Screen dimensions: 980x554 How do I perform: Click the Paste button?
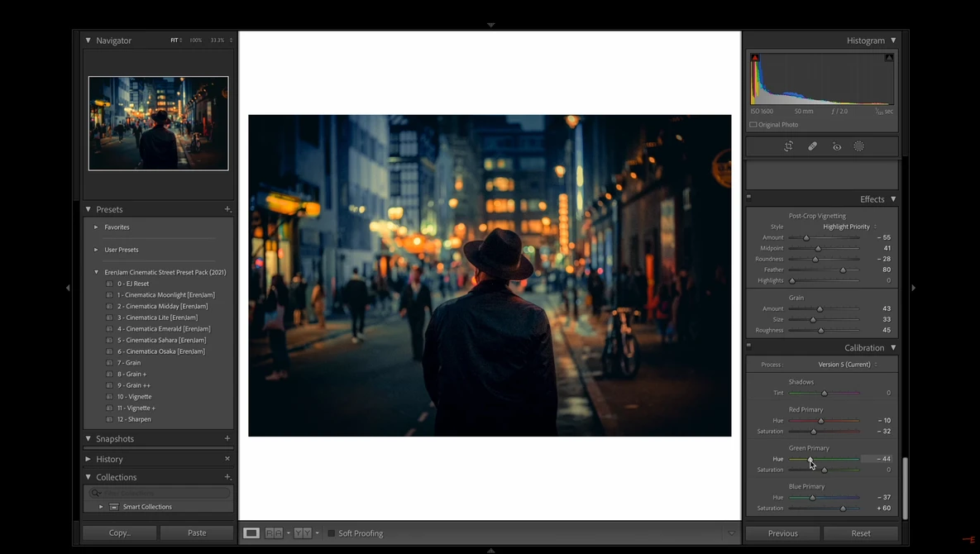coord(197,533)
